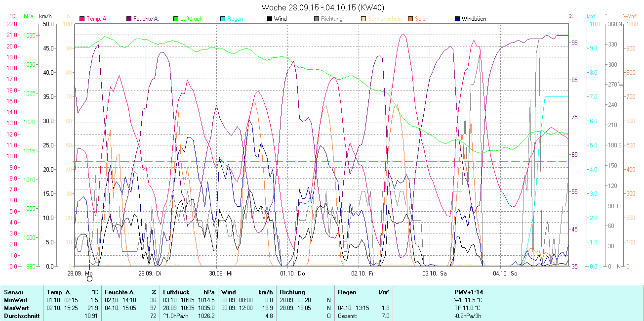Select the 'Windböen' legend label
The image size is (644, 321).
click(x=474, y=19)
